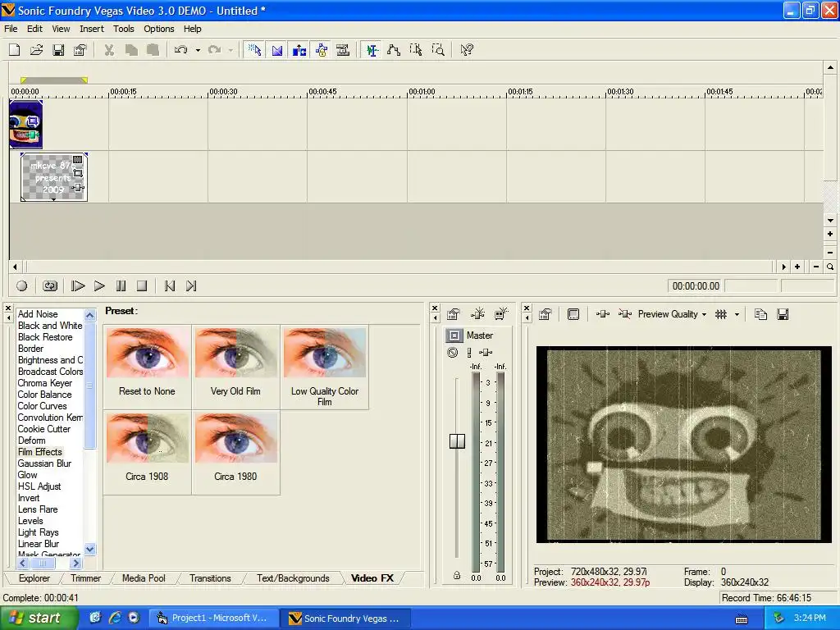
Task: Switch to the Text/Backgrounds tab
Action: point(293,578)
